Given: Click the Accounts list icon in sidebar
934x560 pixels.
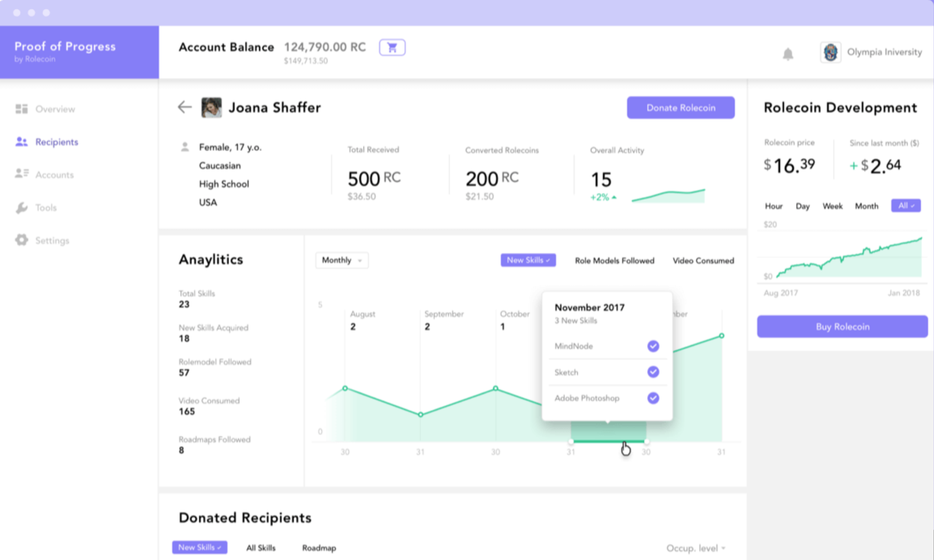Looking at the screenshot, I should tap(21, 174).
